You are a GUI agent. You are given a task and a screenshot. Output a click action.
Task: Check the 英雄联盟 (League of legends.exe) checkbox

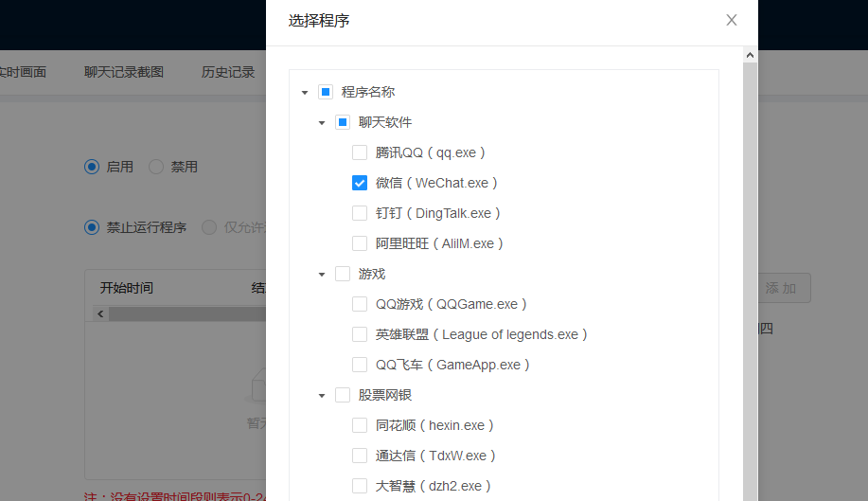click(x=360, y=334)
